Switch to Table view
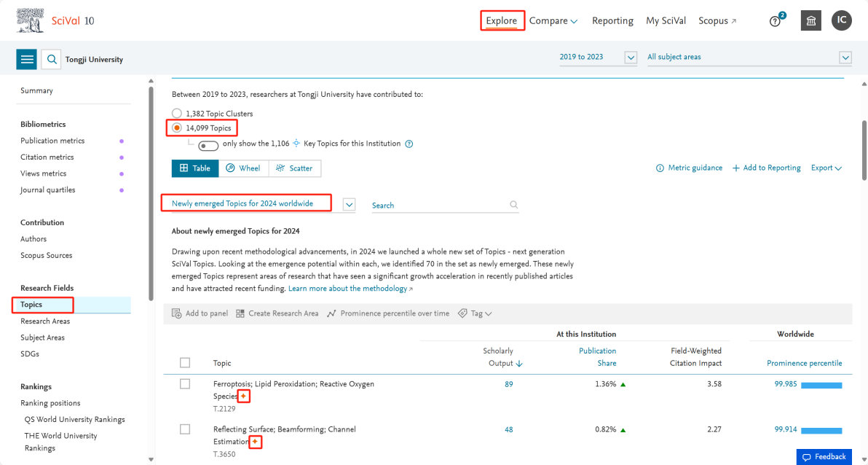 [195, 168]
